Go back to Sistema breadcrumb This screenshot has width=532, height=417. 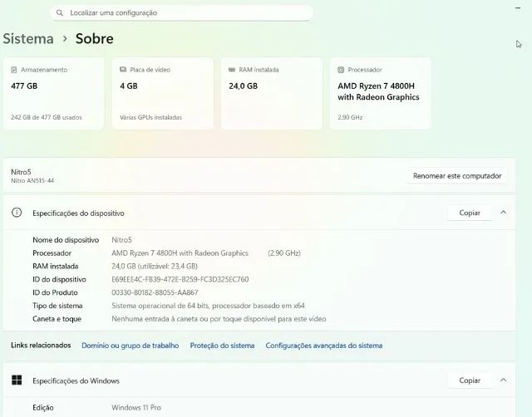[28, 39]
